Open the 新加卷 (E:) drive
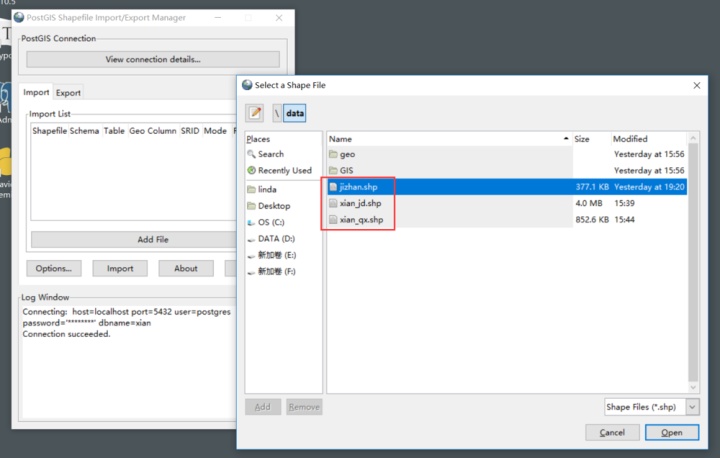Image resolution: width=720 pixels, height=458 pixels. point(276,255)
